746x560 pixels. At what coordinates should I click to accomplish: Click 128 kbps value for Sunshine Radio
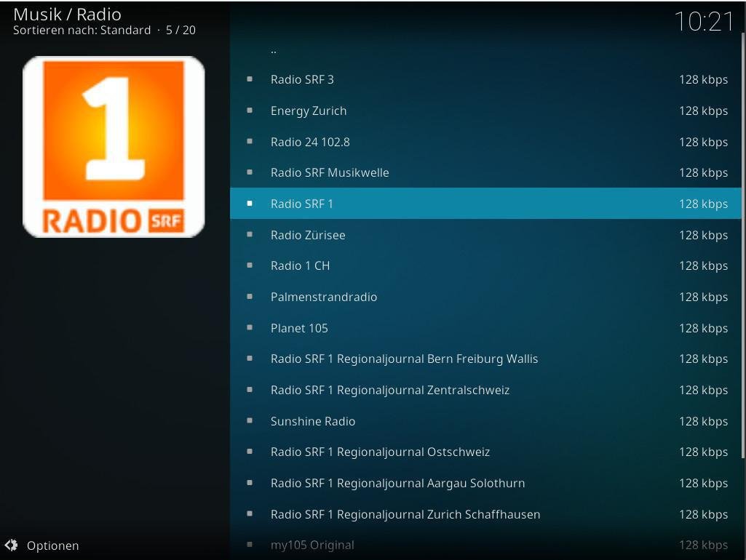point(703,422)
